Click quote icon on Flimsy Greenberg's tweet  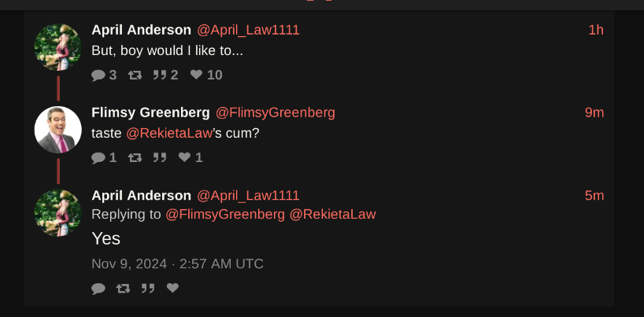pos(160,157)
